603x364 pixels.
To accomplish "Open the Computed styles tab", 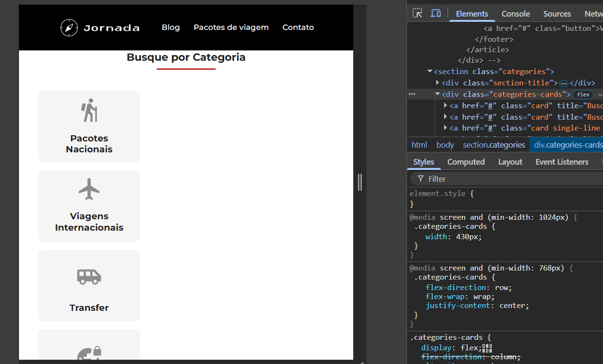I will click(x=466, y=162).
